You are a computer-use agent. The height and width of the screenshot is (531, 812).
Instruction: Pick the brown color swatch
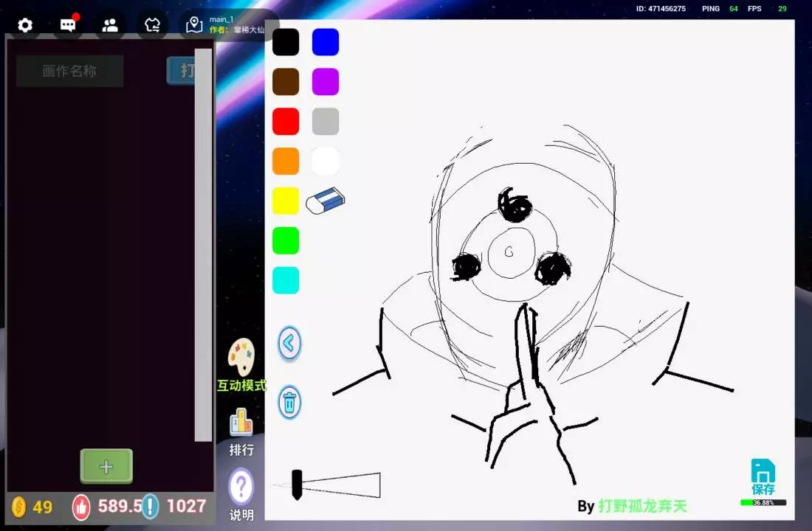click(286, 82)
